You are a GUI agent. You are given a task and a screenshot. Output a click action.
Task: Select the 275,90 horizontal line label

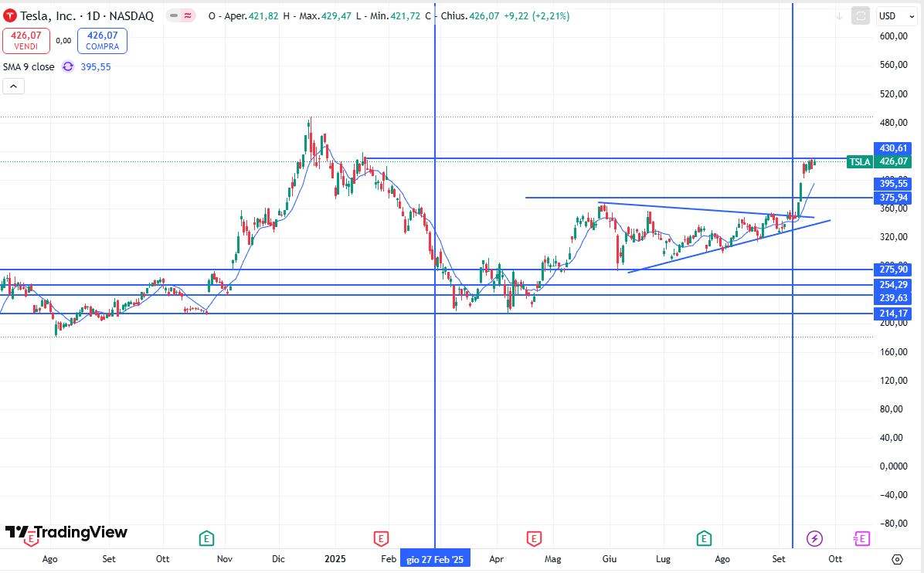[x=893, y=270]
